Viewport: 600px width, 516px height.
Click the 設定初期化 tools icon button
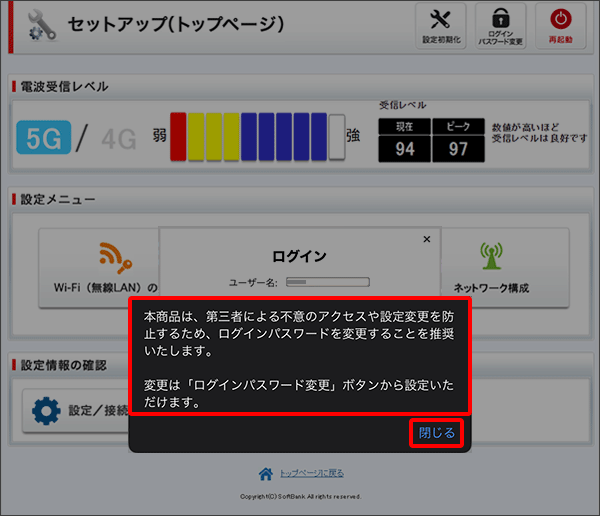coord(441,26)
